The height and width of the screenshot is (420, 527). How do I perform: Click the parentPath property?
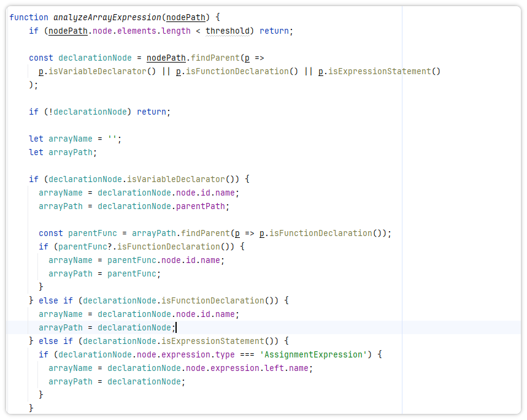(202, 206)
